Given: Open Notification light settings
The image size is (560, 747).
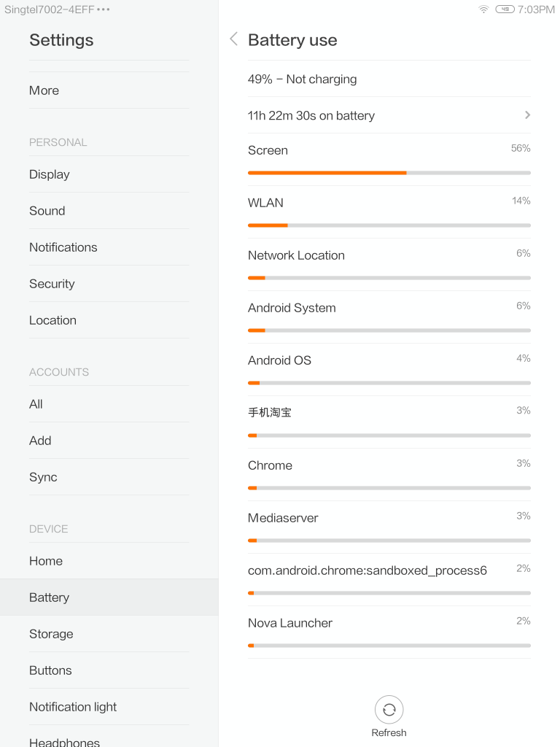Looking at the screenshot, I should [x=73, y=706].
